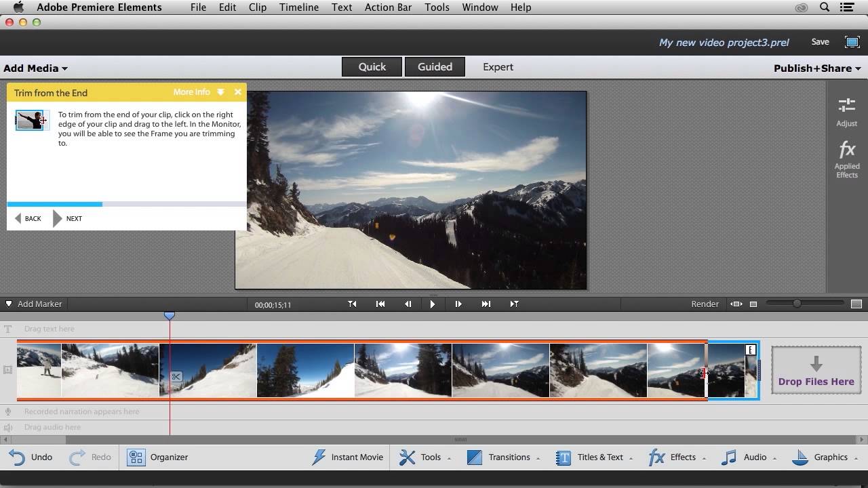
Task: Open the Applied Effects panel
Action: tap(847, 159)
